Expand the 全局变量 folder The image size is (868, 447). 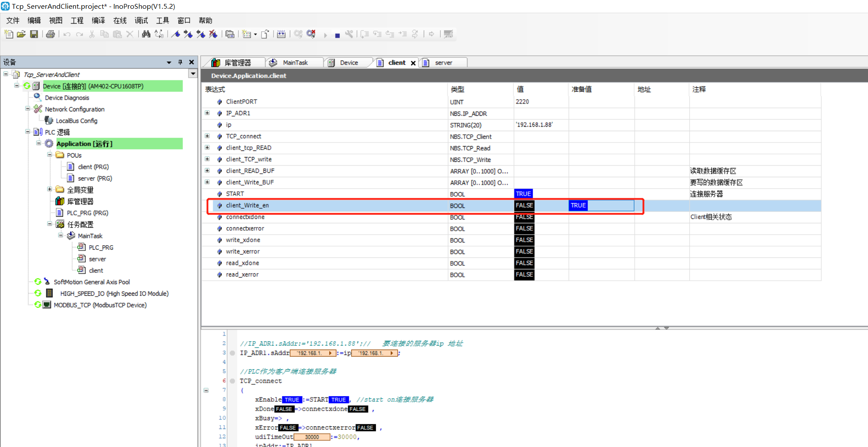(x=50, y=189)
